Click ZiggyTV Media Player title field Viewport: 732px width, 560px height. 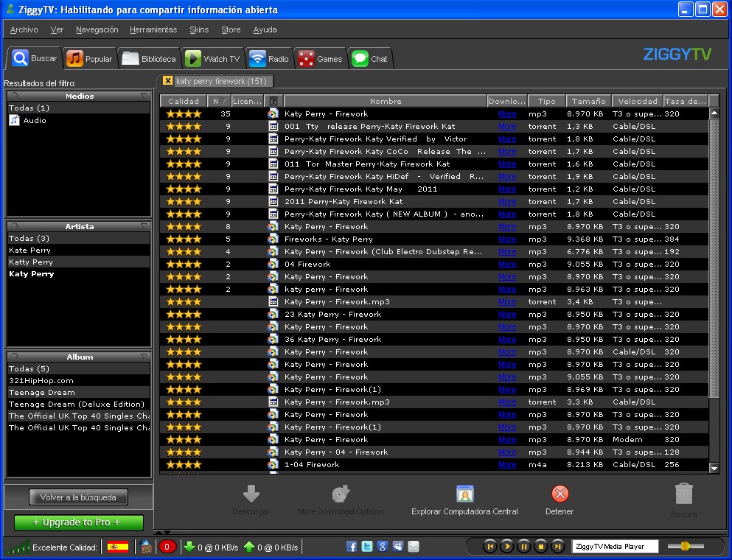[x=615, y=547]
